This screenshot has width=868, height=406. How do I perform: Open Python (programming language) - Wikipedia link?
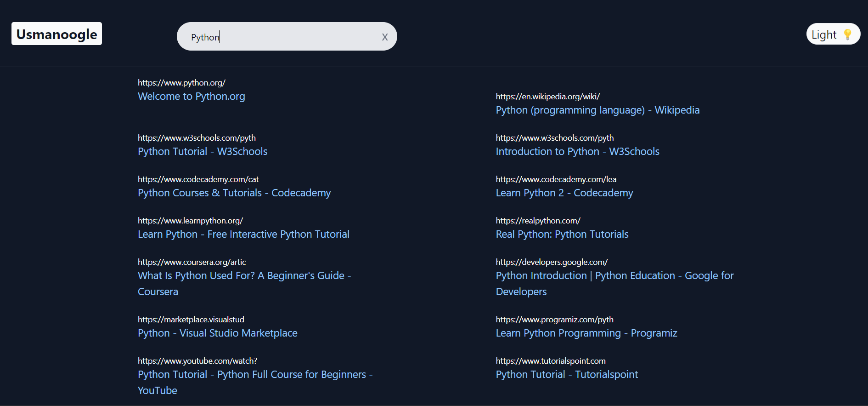click(597, 110)
